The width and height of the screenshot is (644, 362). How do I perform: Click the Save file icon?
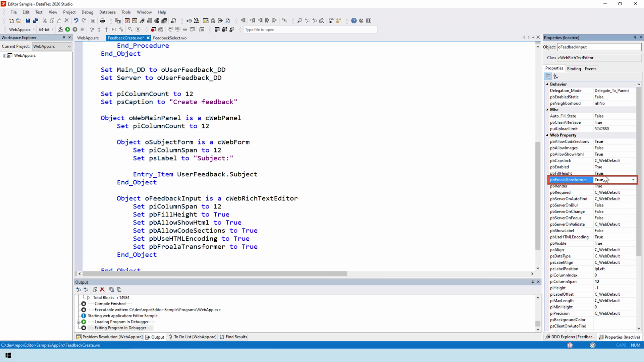(28, 21)
